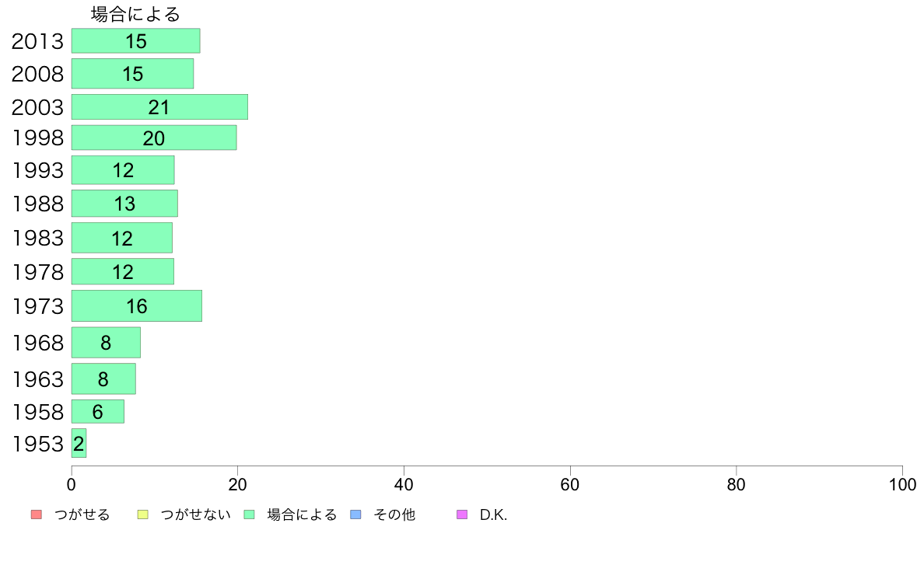Click the 1958 bar showing 6

[x=98, y=411]
